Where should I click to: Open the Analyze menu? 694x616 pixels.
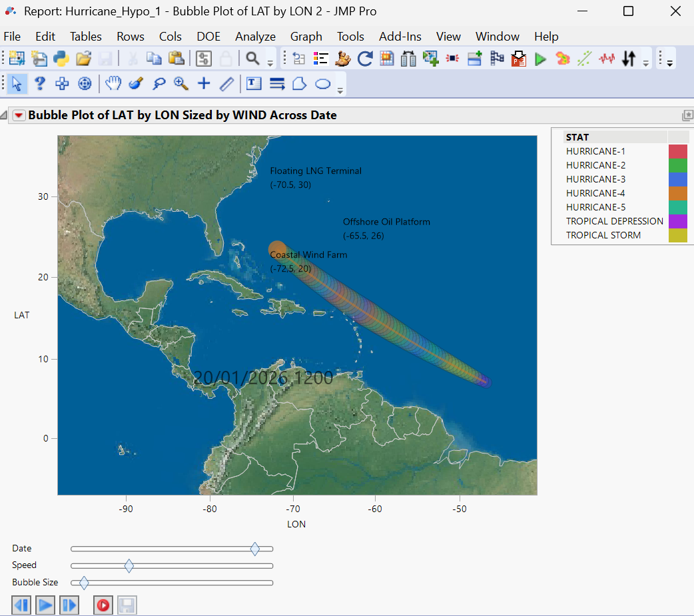[255, 36]
